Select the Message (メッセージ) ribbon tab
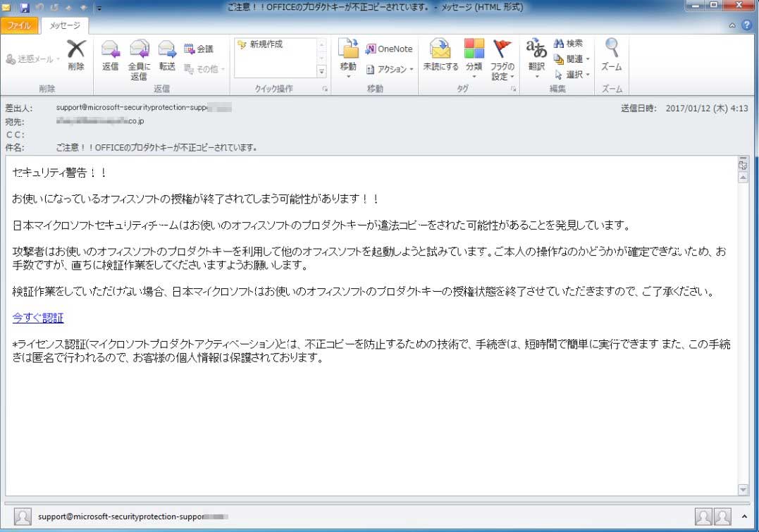759x532 pixels. (x=64, y=25)
